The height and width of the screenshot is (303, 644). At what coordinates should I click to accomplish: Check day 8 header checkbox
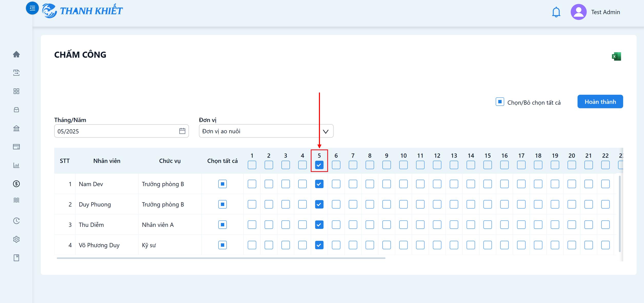370,165
